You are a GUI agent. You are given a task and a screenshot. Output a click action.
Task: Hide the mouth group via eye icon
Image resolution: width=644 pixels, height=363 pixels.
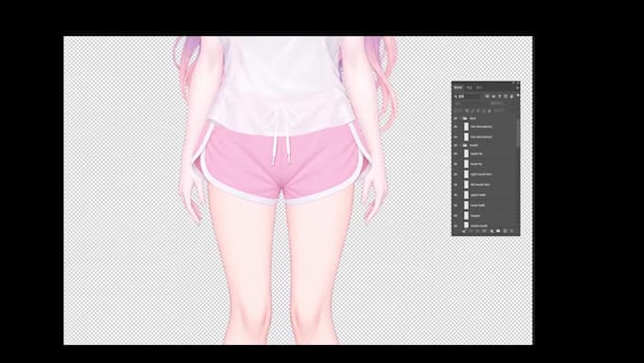(456, 146)
